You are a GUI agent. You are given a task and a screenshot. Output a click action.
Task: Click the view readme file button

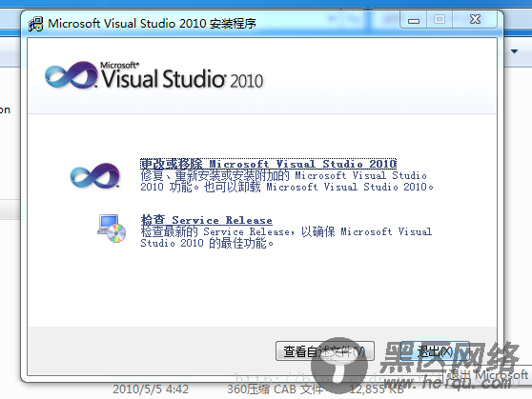[325, 351]
